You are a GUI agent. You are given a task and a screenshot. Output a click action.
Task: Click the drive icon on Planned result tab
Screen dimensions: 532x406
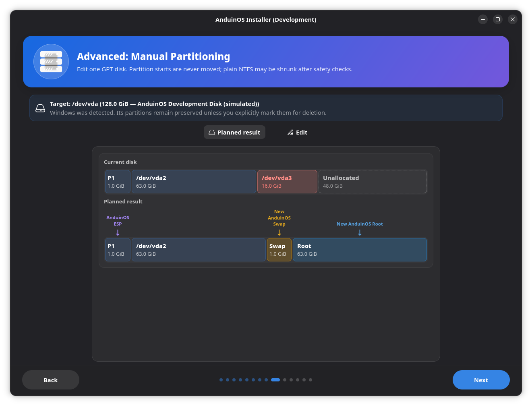[212, 133]
